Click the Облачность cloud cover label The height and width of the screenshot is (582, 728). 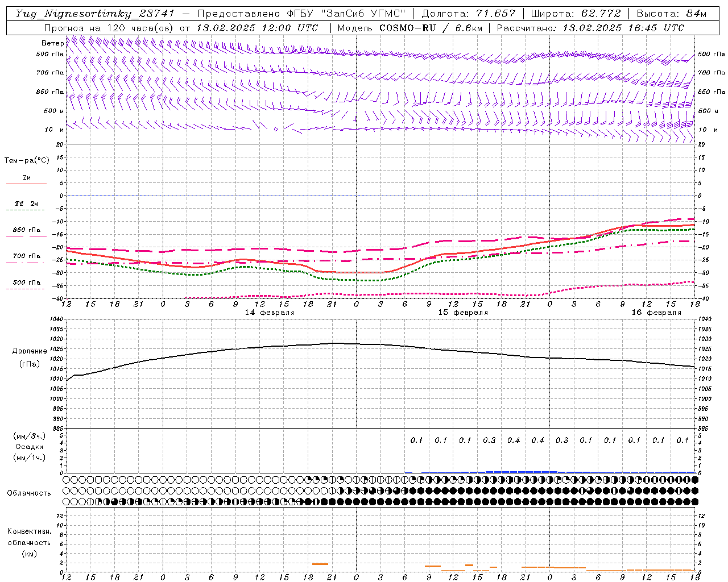pyautogui.click(x=29, y=493)
